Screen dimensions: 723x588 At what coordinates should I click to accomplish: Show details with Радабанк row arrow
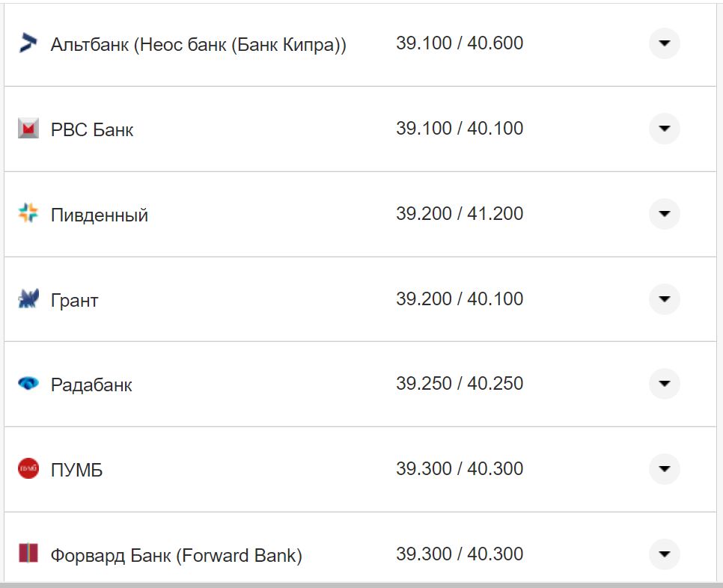(664, 384)
